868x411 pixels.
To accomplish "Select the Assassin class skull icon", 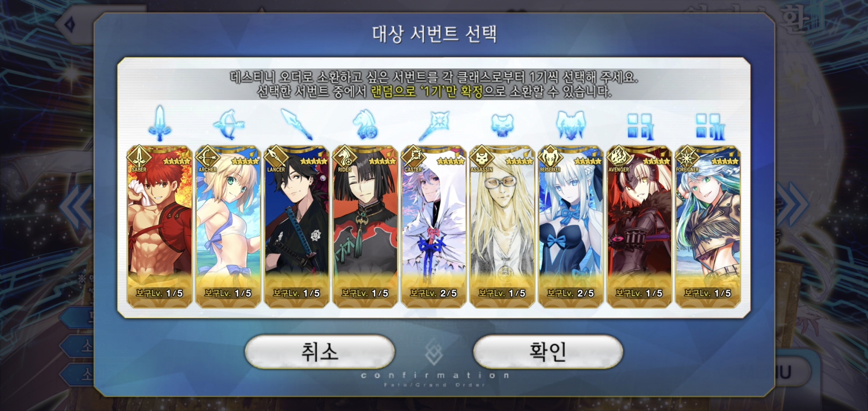I will click(x=502, y=125).
